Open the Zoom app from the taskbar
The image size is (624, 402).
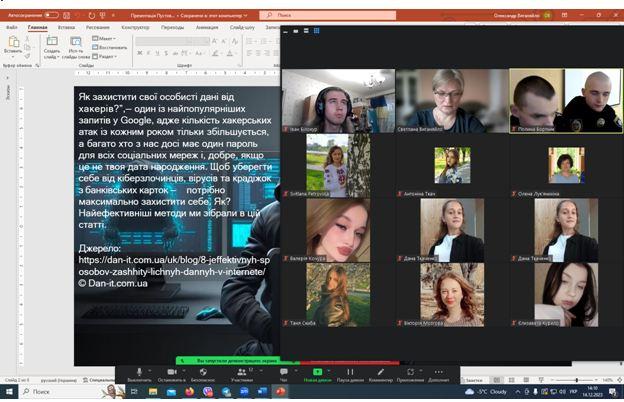coord(244,392)
